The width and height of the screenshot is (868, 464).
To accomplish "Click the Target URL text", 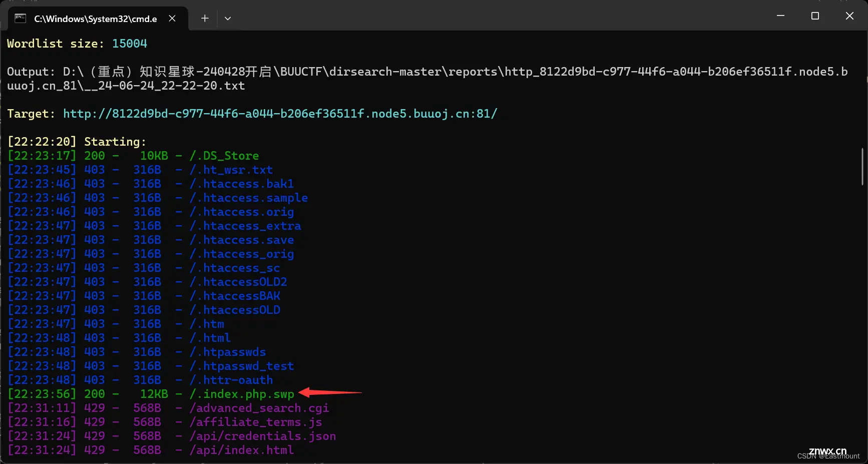I will pyautogui.click(x=280, y=114).
